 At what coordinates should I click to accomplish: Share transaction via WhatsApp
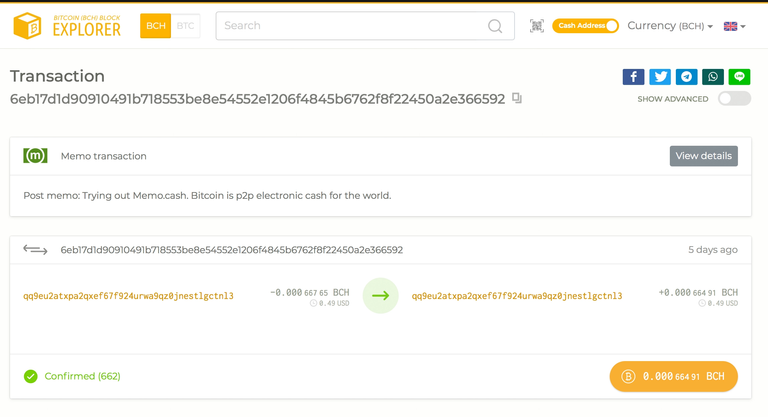coord(713,77)
